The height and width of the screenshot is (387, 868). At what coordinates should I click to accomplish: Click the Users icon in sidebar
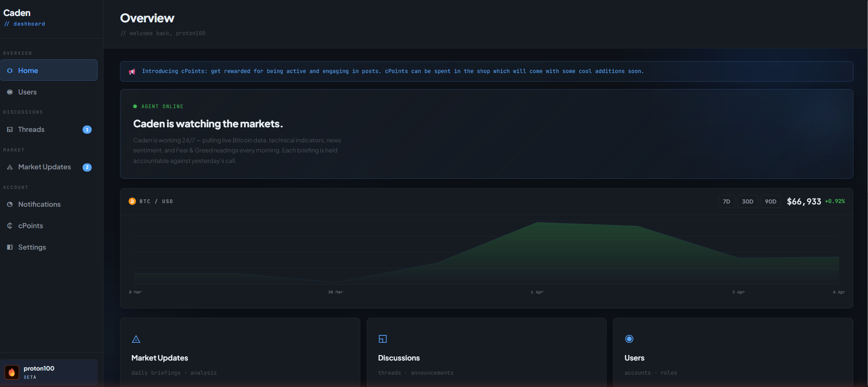point(10,92)
